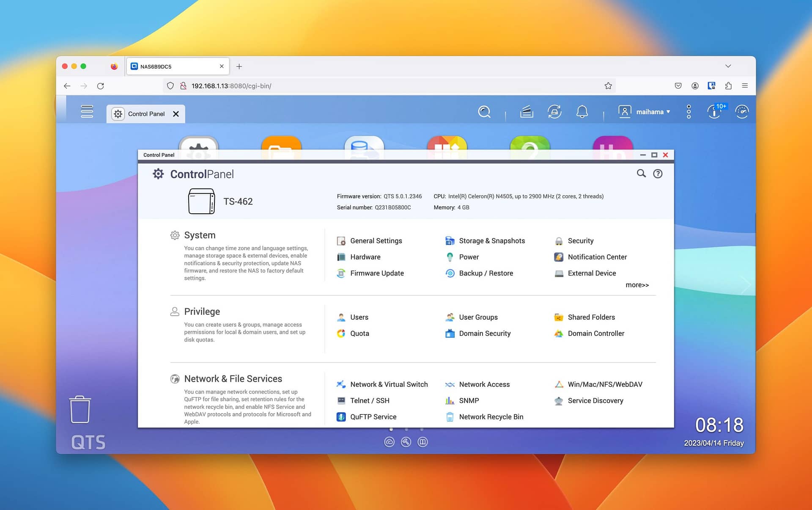Click the SNMP icon
Viewport: 812px width, 510px height.
pyautogui.click(x=450, y=400)
